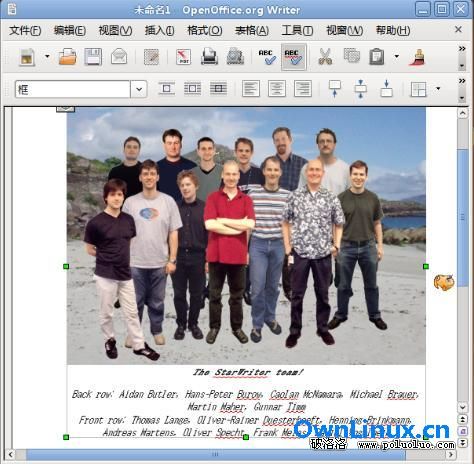Click the 框 style input field

tap(72, 89)
